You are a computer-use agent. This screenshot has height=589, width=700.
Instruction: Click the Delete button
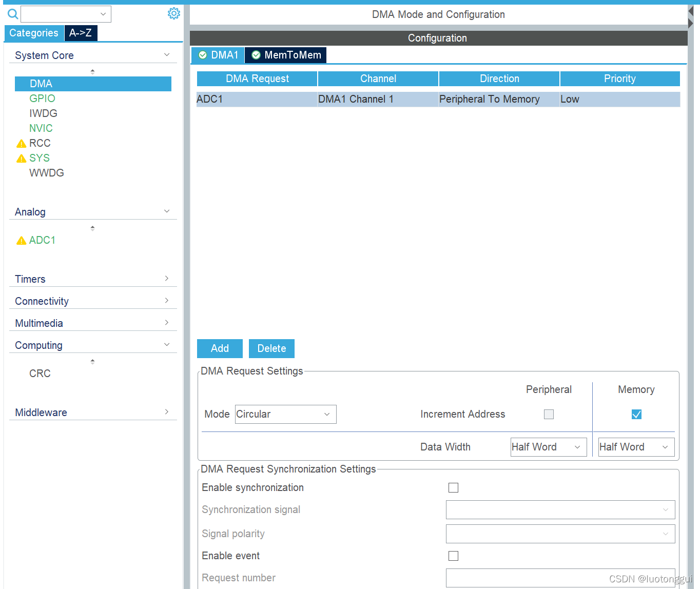(271, 348)
